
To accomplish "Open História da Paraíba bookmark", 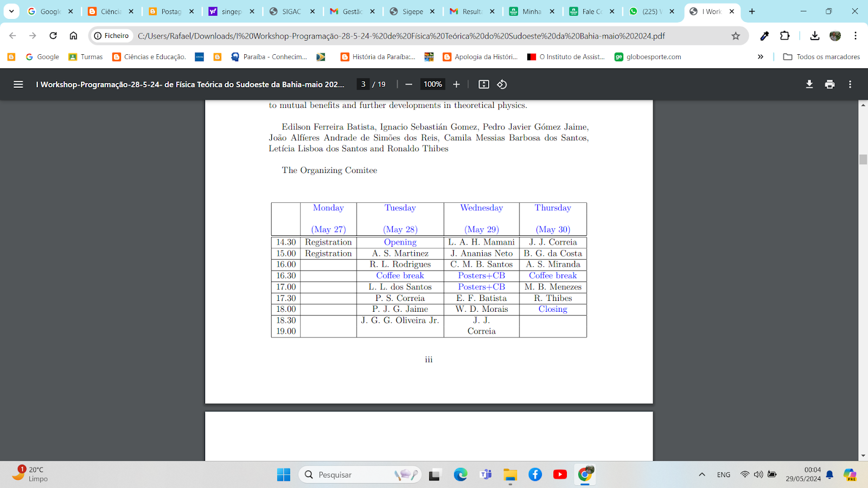I will tap(378, 56).
